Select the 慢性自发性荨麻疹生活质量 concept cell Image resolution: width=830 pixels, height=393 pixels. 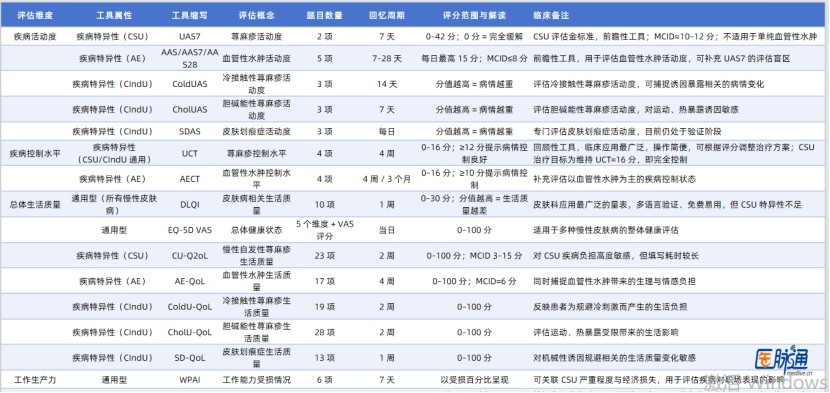257,256
